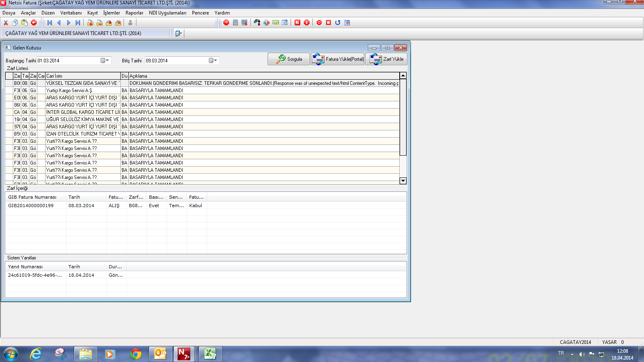Open the calculator toolbar icon
This screenshot has width=644, height=362.
pyautogui.click(x=235, y=23)
